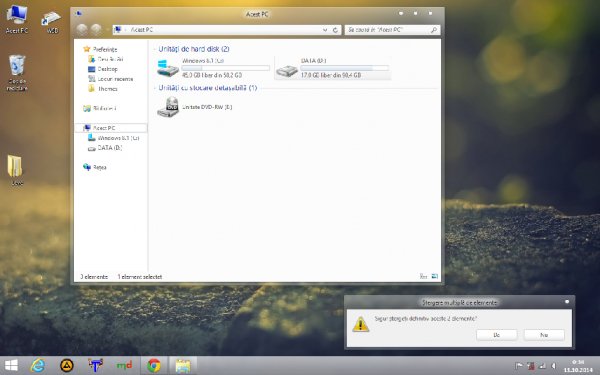Open the network icon in the system tray
The image size is (600, 375).
(x=542, y=366)
